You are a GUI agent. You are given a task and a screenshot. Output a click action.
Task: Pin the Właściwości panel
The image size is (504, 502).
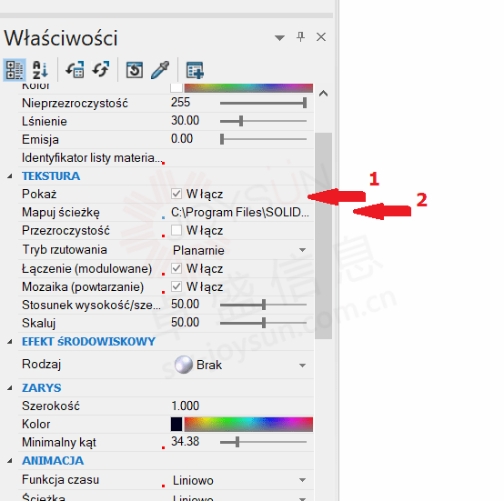[301, 37]
